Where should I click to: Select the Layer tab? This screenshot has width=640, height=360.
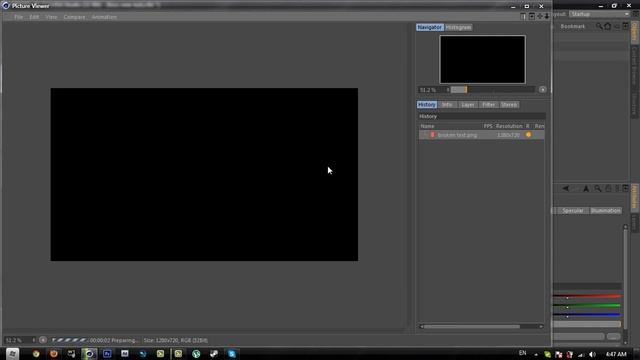tap(468, 105)
